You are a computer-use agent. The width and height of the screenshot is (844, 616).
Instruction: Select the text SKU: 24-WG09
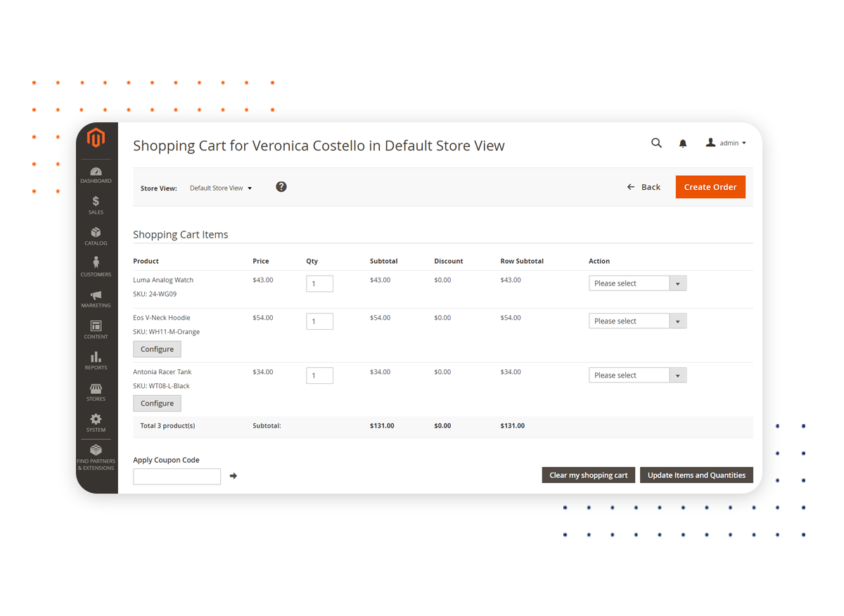coord(155,294)
